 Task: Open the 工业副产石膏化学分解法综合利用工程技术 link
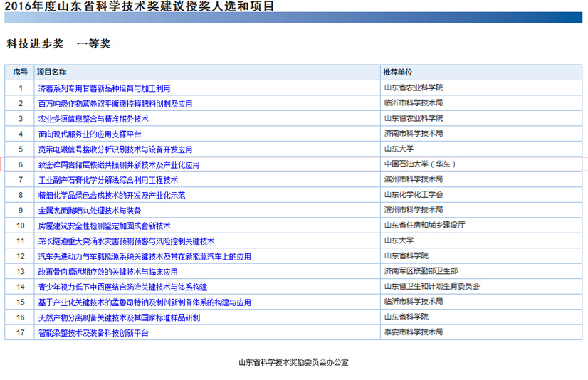tap(108, 180)
